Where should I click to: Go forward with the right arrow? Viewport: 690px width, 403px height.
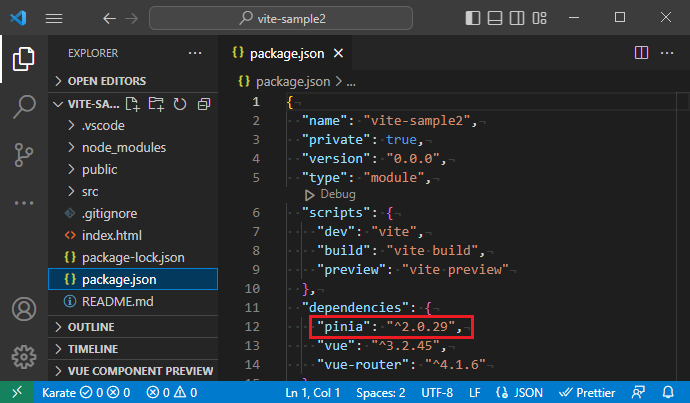coord(132,18)
